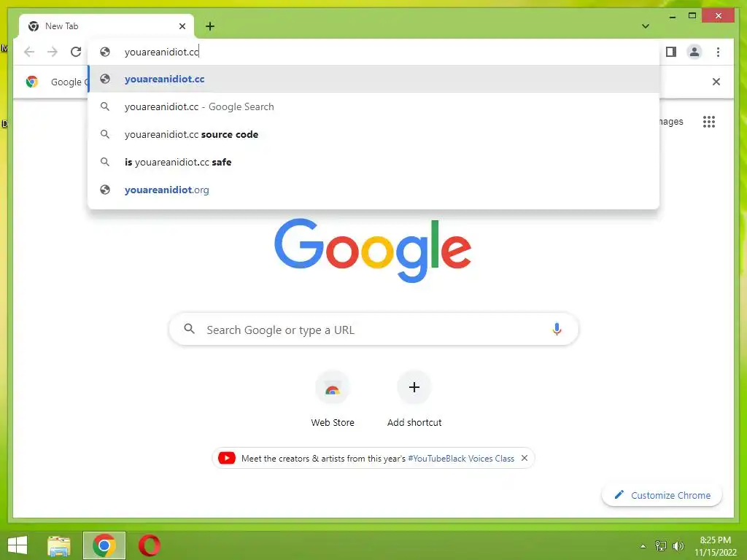
Task: Click the Images link
Action: click(x=671, y=122)
